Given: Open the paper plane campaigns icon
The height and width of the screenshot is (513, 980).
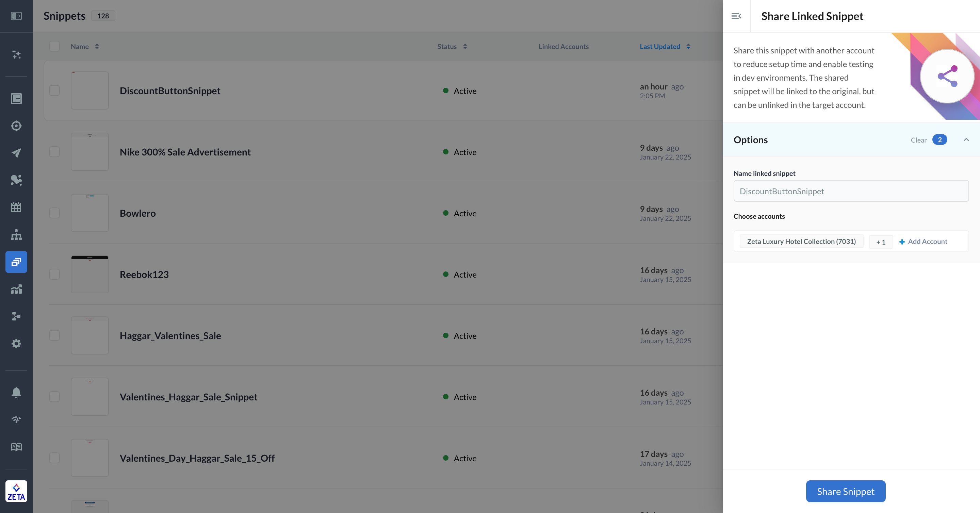Looking at the screenshot, I should tap(16, 153).
